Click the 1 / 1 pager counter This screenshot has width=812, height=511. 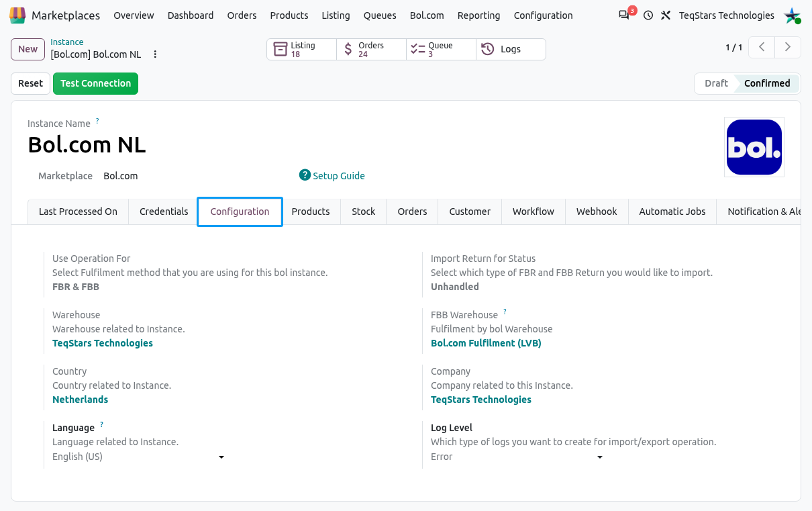pyautogui.click(x=733, y=47)
